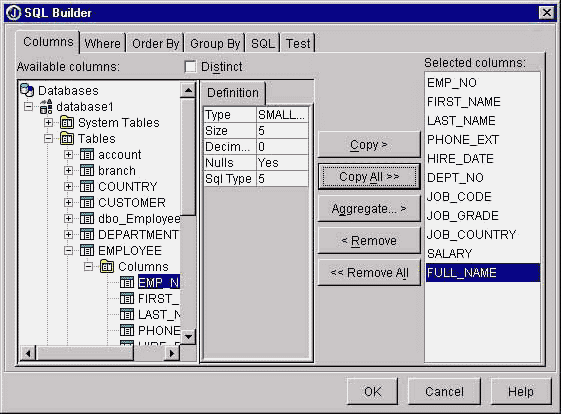Click the EMPLOYEE table icon

(x=87, y=250)
